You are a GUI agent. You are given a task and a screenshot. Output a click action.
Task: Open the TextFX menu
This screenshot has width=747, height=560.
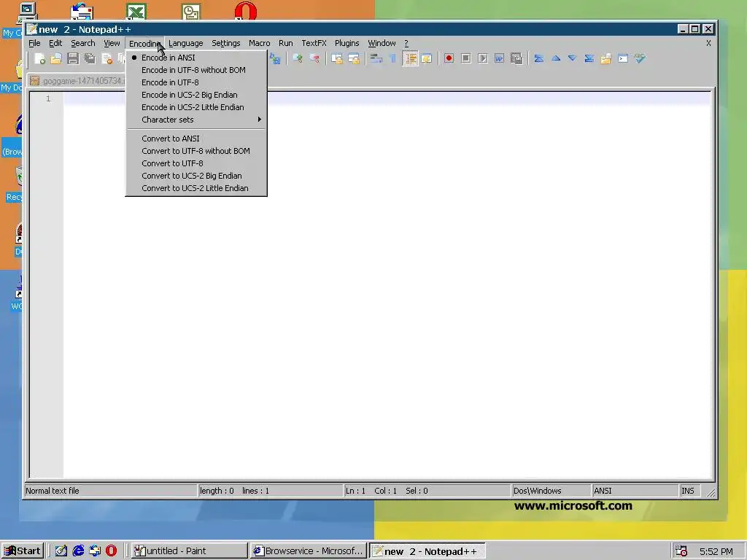click(314, 43)
